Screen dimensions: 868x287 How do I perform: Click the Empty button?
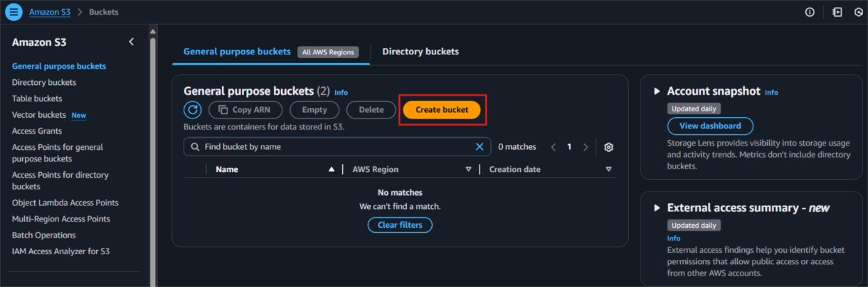click(x=314, y=109)
